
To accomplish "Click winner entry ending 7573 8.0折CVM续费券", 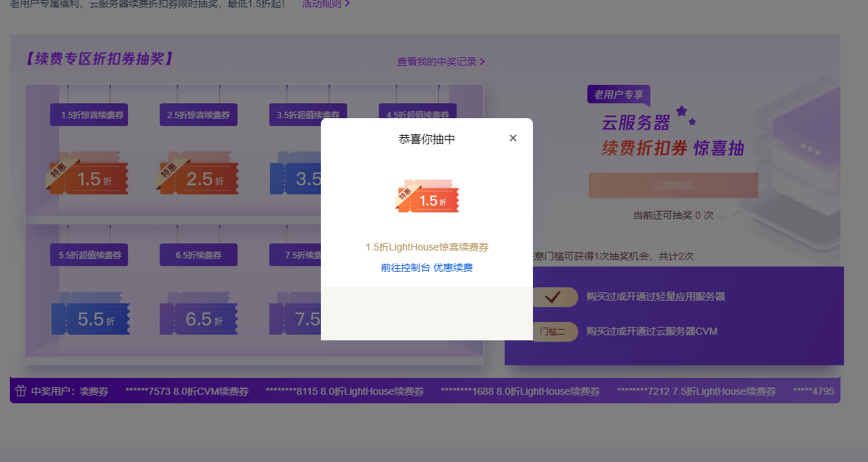I will 187,391.
